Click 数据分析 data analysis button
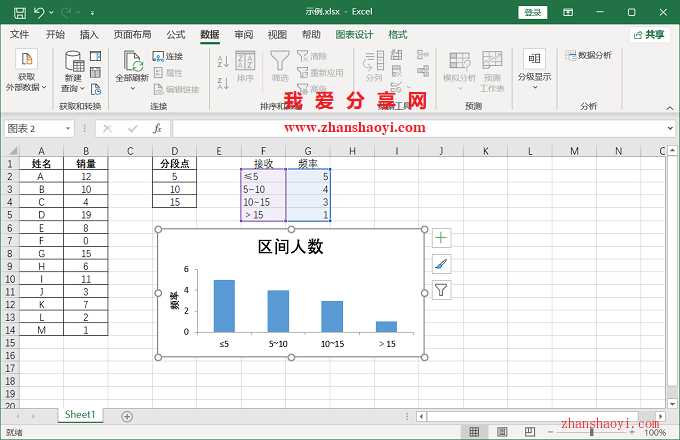This screenshot has height=440, width=680. coord(588,55)
